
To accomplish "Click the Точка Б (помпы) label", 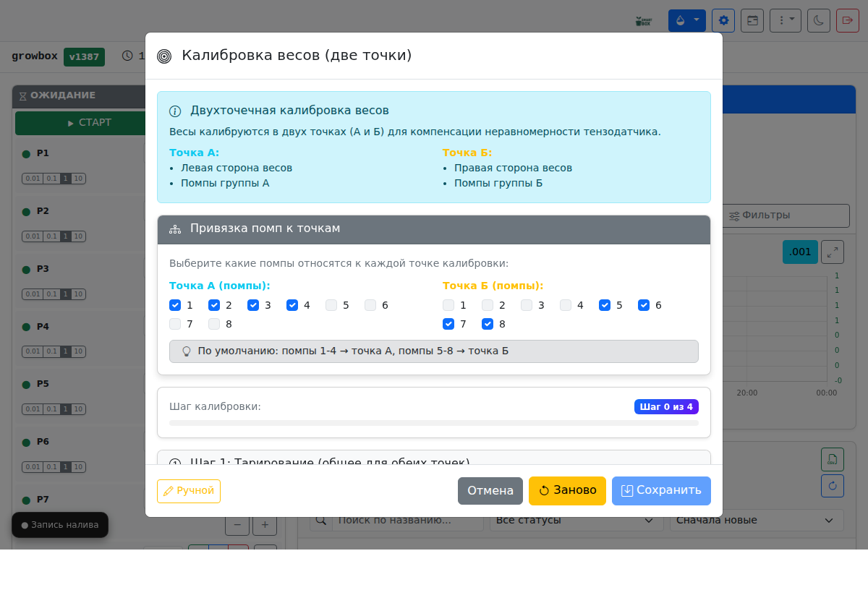I will (x=493, y=286).
